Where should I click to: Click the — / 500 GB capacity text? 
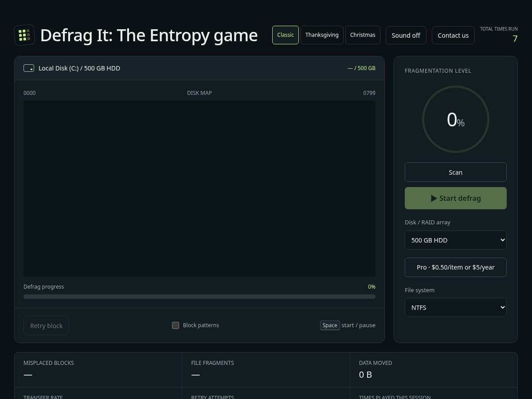[x=361, y=68]
